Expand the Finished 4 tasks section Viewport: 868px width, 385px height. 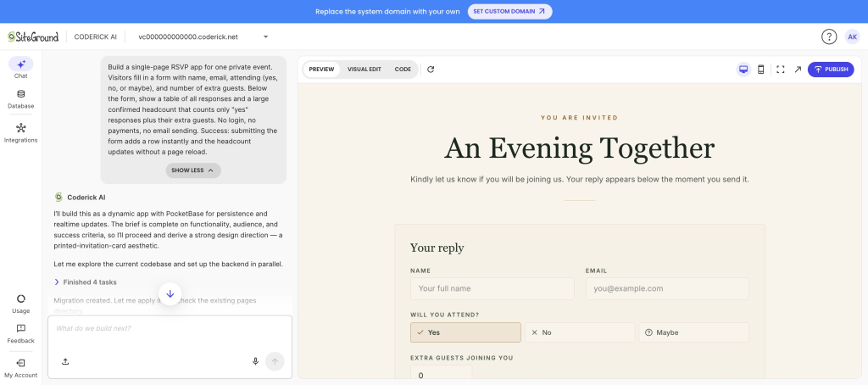click(86, 282)
